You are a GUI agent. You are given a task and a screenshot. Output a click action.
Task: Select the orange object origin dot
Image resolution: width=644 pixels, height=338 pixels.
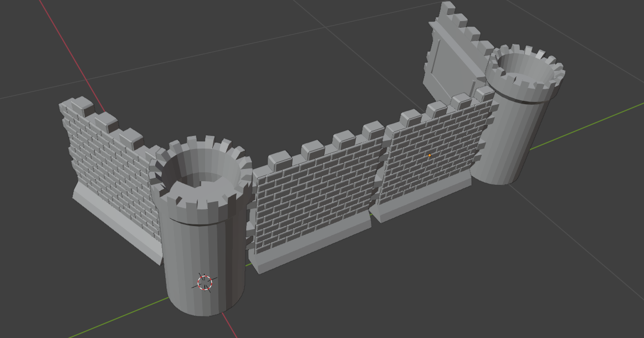(429, 156)
